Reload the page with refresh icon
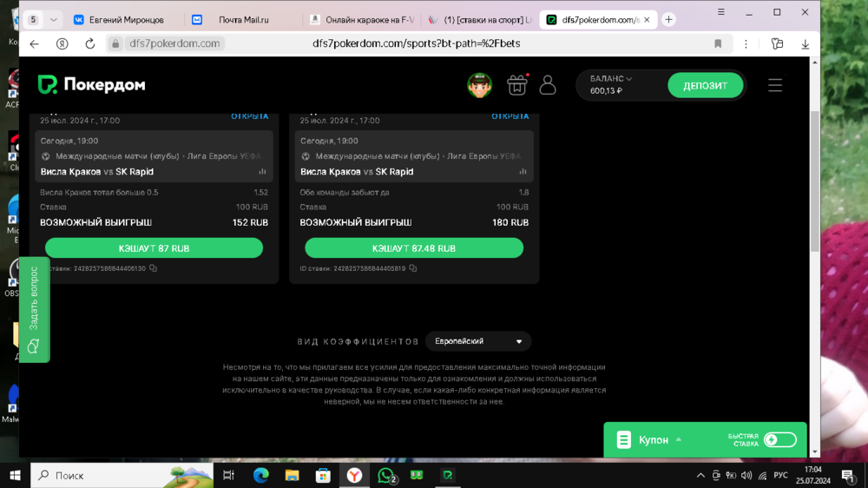 [x=89, y=43]
